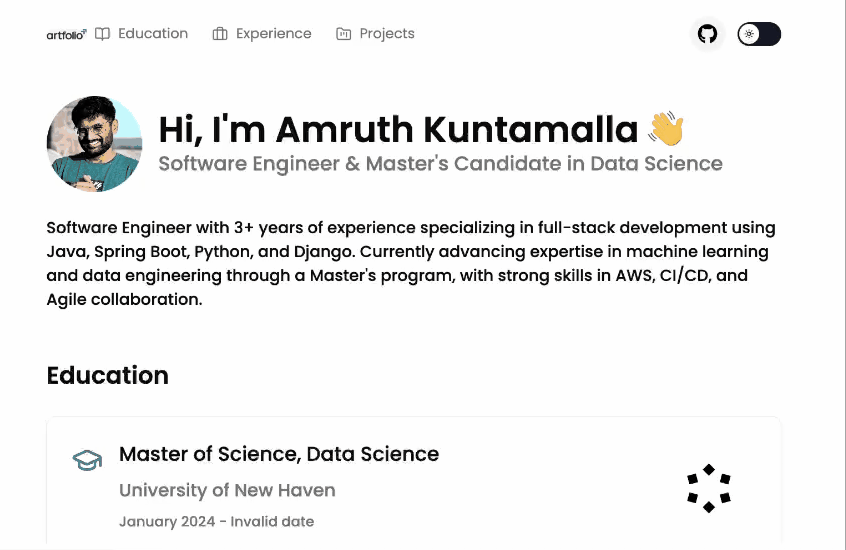The image size is (846, 550).
Task: Go to the Education nav item
Action: (141, 34)
